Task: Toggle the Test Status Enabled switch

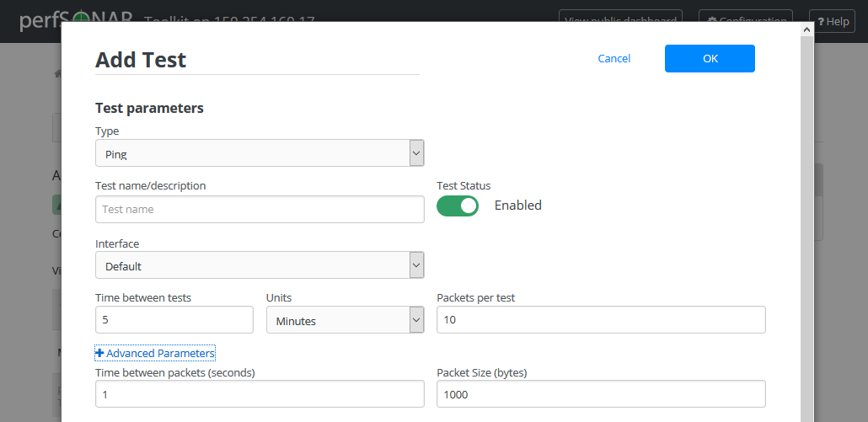Action: 458,206
